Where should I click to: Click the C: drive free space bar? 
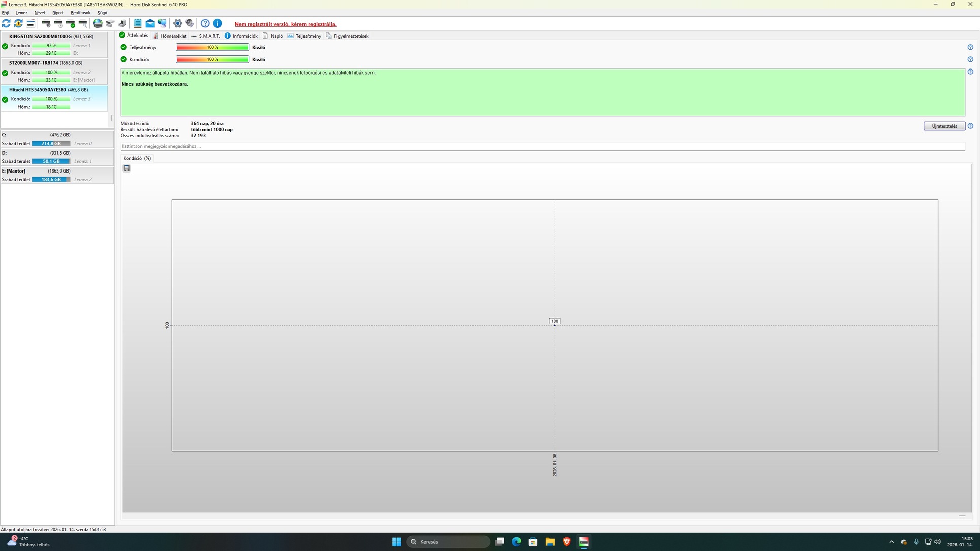point(51,144)
